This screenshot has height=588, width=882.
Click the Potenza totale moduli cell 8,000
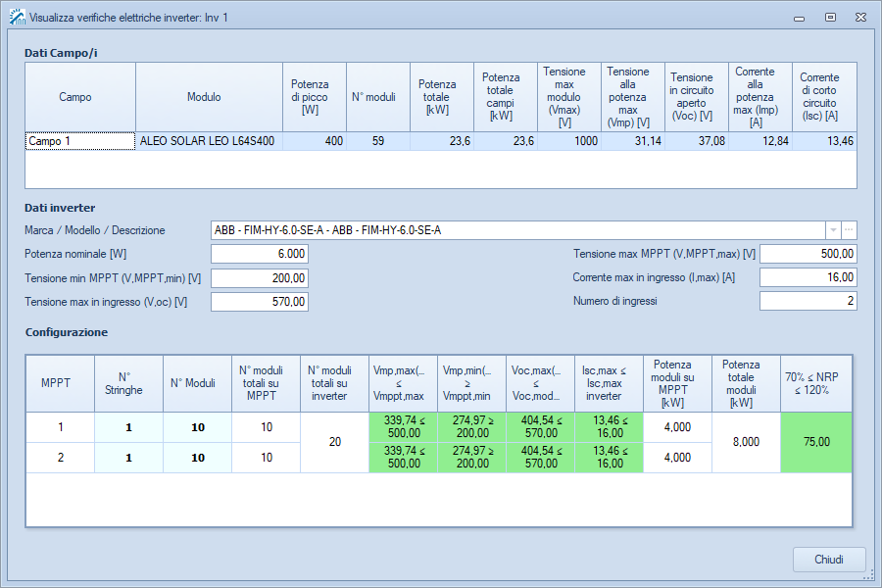coord(747,442)
